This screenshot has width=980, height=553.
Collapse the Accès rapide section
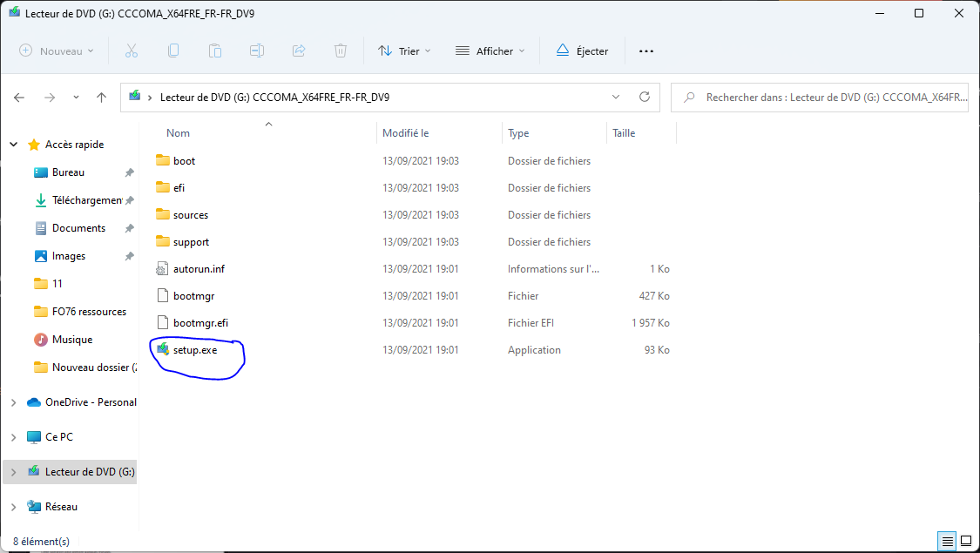pyautogui.click(x=14, y=145)
